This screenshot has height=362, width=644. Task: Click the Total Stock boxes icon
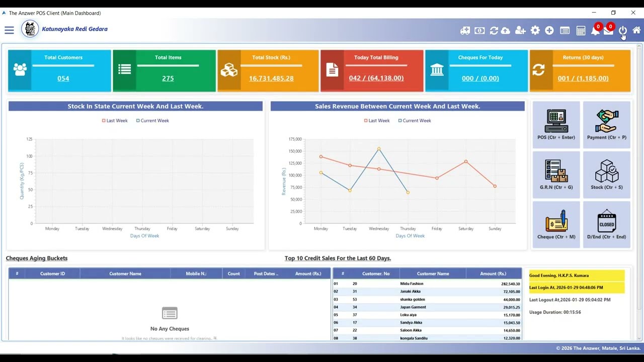point(229,70)
